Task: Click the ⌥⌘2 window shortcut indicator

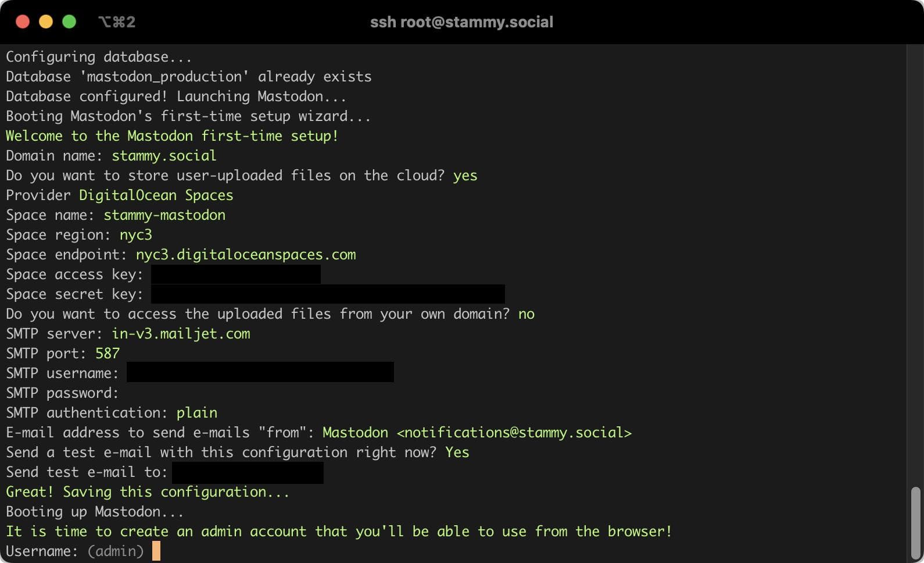Action: pyautogui.click(x=117, y=22)
